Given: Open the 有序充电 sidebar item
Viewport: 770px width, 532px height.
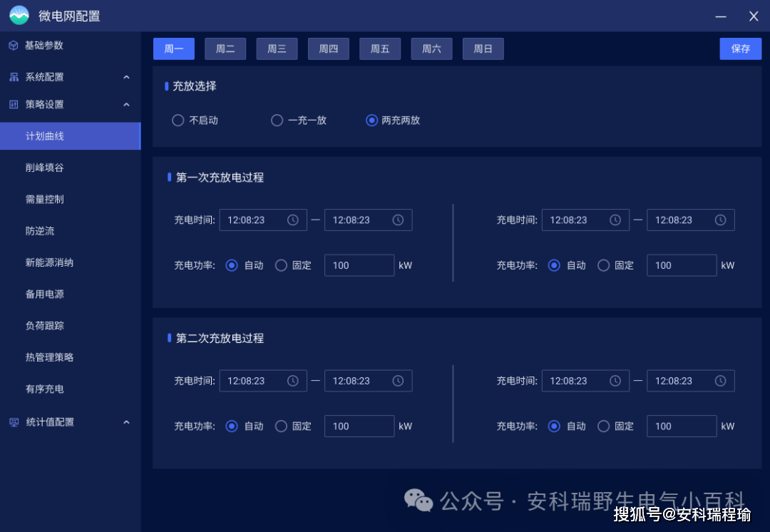Looking at the screenshot, I should click(70, 389).
